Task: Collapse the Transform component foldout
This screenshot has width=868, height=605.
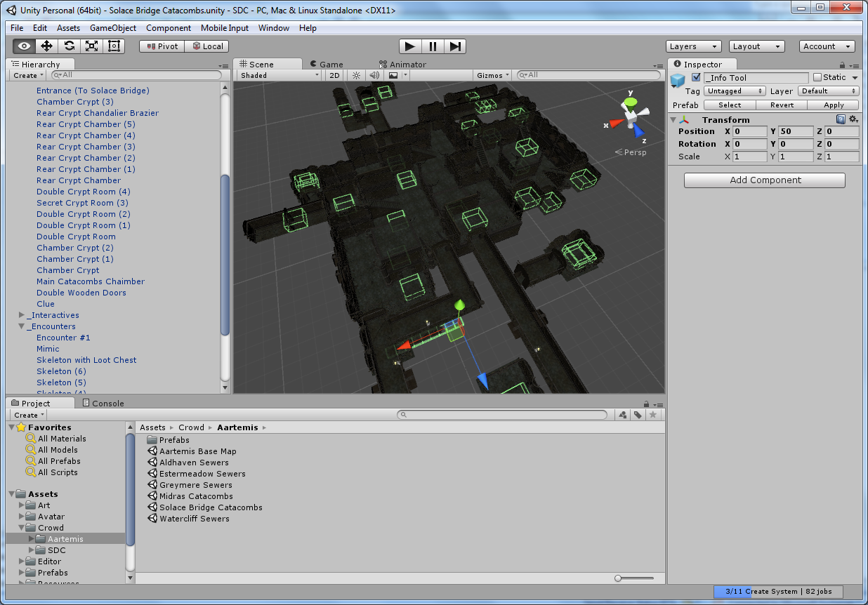Action: coord(673,120)
